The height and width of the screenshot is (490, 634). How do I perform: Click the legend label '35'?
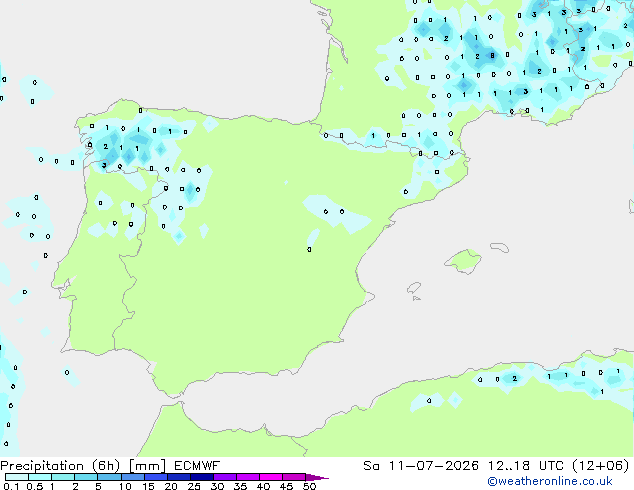coord(240,486)
